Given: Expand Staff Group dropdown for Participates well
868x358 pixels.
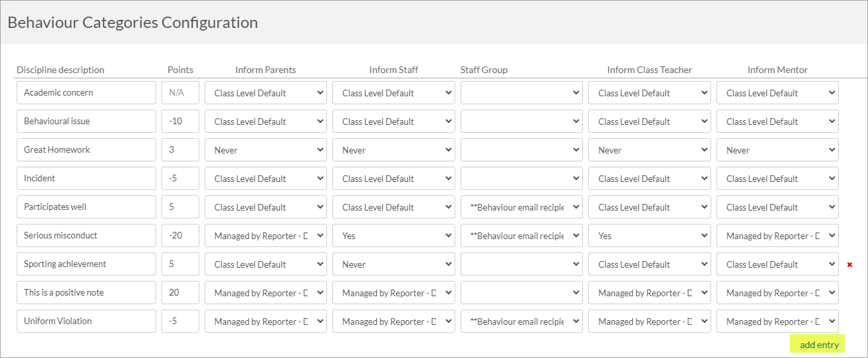Looking at the screenshot, I should click(522, 207).
